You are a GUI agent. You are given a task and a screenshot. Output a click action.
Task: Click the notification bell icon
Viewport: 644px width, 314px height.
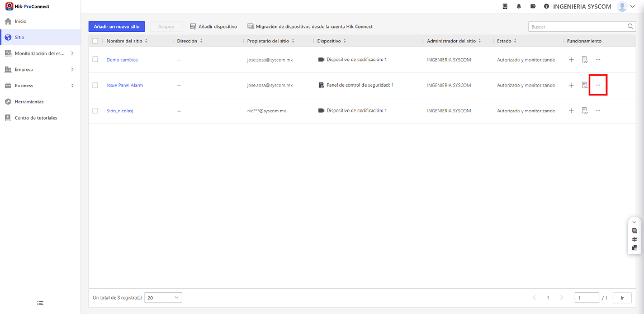pos(519,7)
